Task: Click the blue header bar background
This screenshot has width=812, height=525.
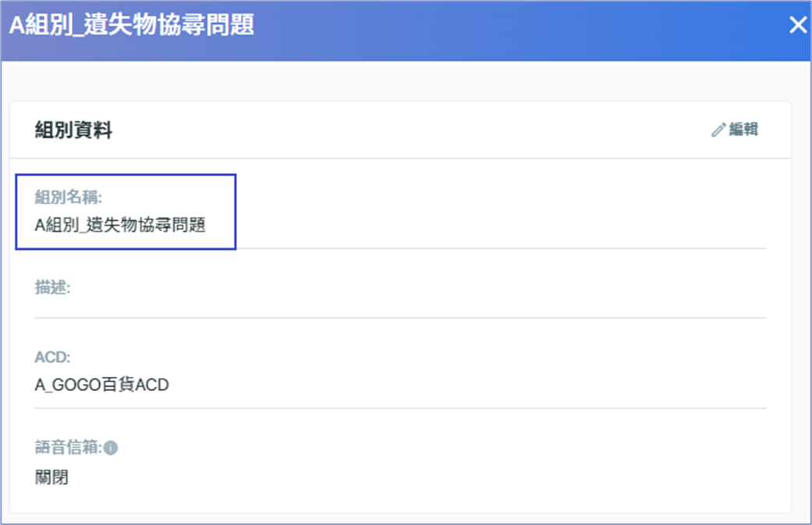Action: [x=518, y=30]
